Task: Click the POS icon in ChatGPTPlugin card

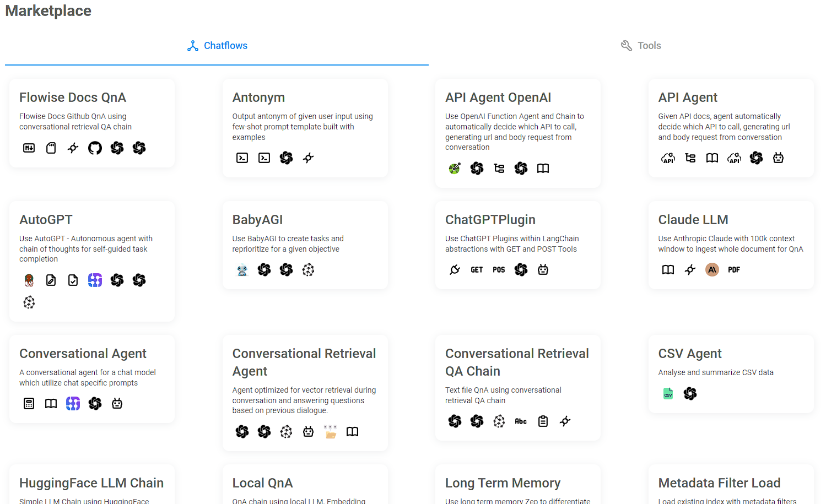Action: coord(499,270)
